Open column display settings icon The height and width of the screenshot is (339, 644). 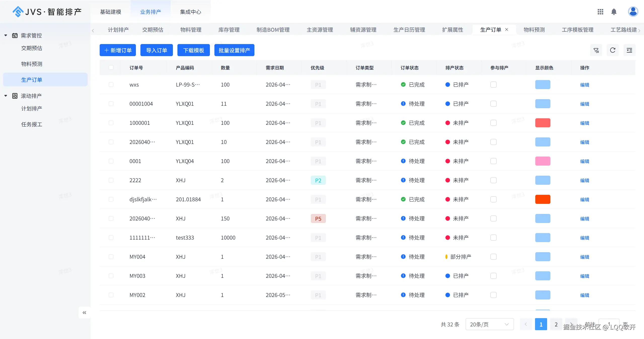629,50
